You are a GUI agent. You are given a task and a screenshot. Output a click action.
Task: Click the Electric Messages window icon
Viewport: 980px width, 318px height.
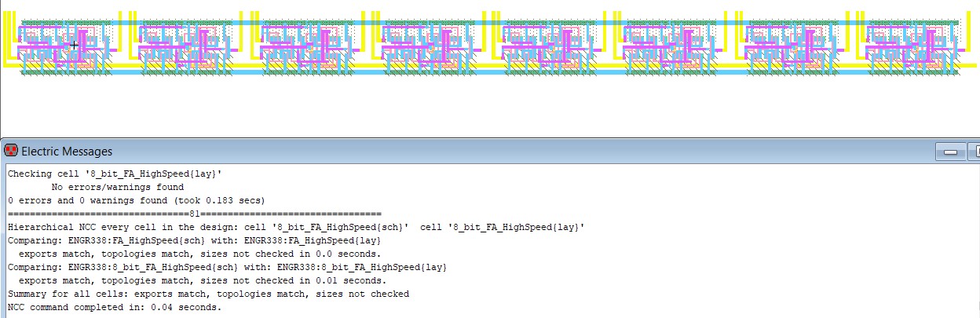pos(11,151)
